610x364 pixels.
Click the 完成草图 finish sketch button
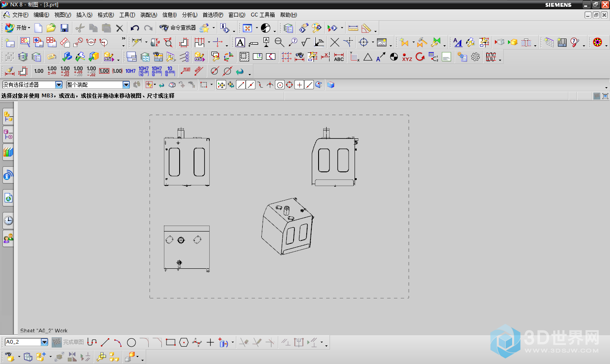(68, 342)
